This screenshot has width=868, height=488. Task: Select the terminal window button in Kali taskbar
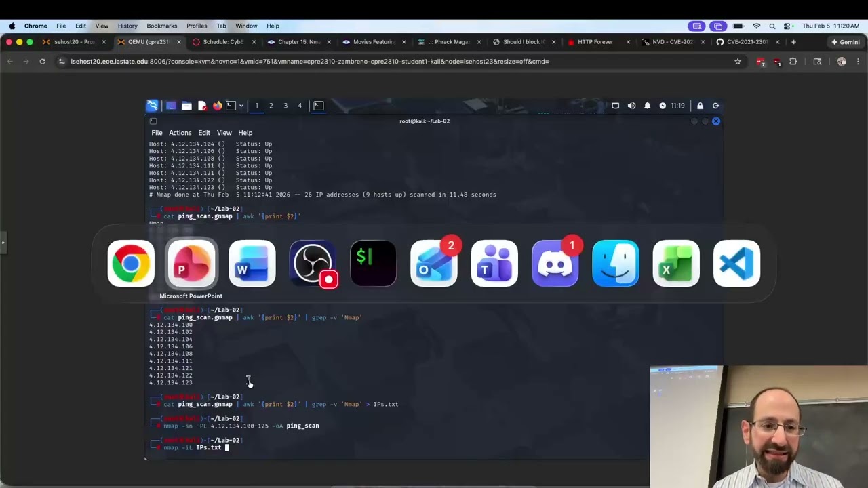(318, 106)
